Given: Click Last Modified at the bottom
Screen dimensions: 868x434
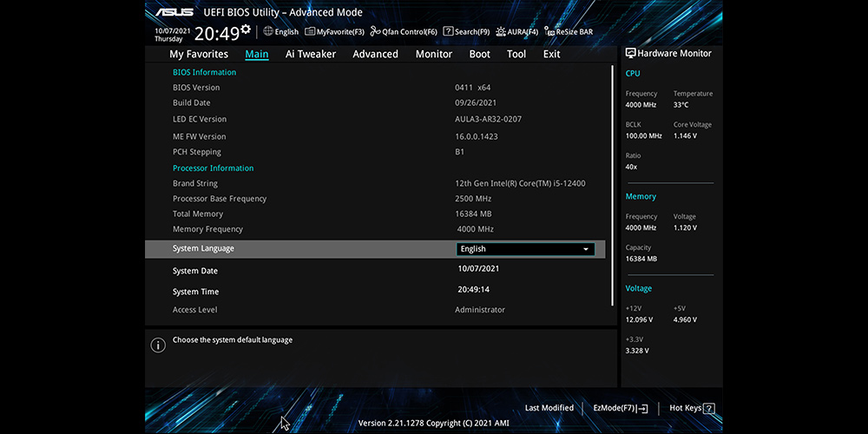Looking at the screenshot, I should [549, 408].
